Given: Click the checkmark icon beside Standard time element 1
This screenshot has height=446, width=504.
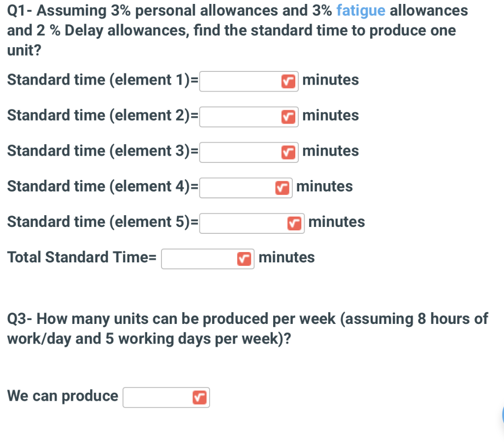Looking at the screenshot, I should pyautogui.click(x=288, y=81).
